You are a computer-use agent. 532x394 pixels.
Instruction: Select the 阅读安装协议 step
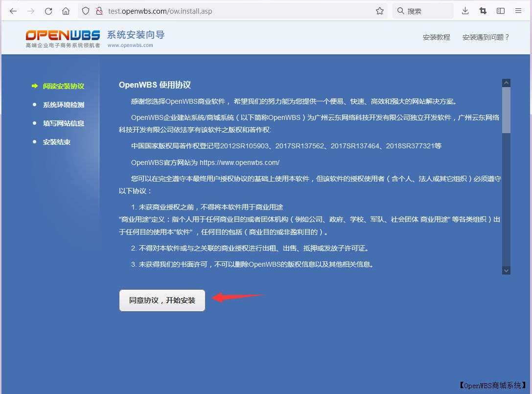click(63, 86)
